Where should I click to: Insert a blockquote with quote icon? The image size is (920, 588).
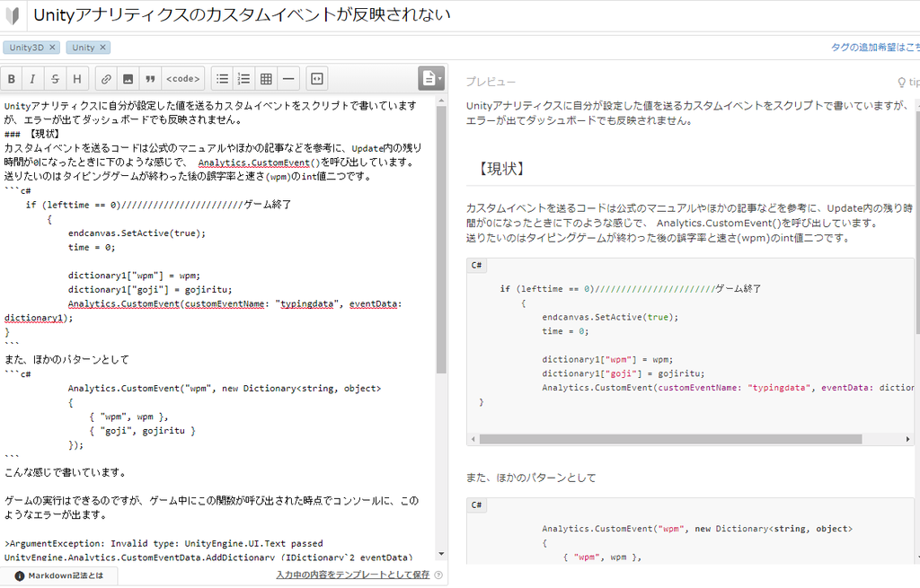point(150,79)
